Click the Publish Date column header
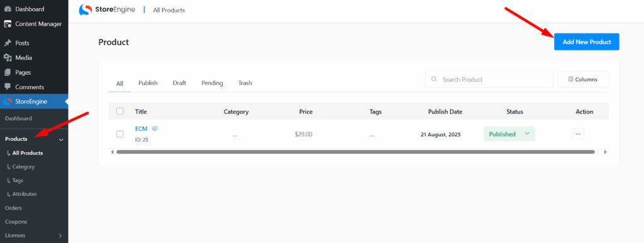644x243 pixels. tap(445, 112)
